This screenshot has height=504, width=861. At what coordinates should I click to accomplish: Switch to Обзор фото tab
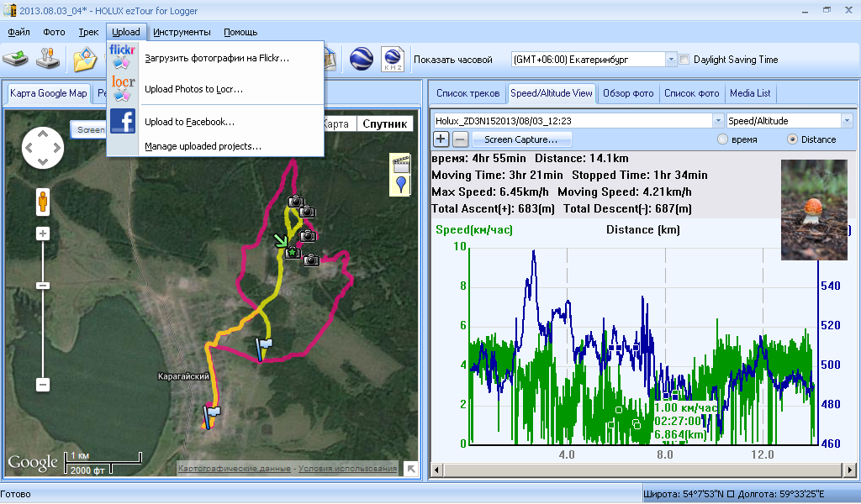coord(628,93)
